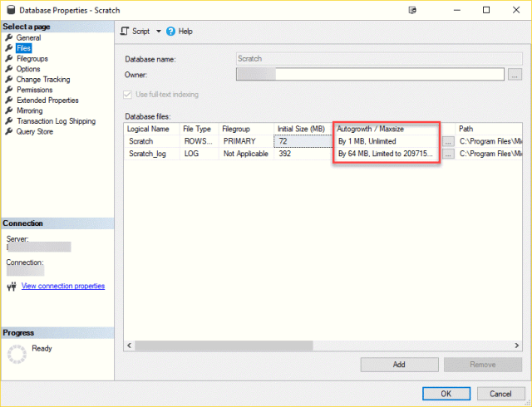Minimize the Database Properties window
This screenshot has height=407, width=532.
[x=457, y=10]
